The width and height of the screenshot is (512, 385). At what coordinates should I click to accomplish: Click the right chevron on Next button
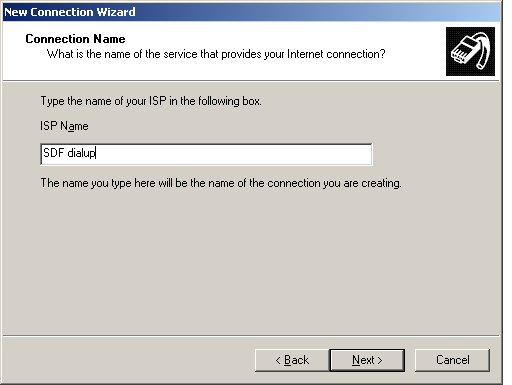pos(379,360)
